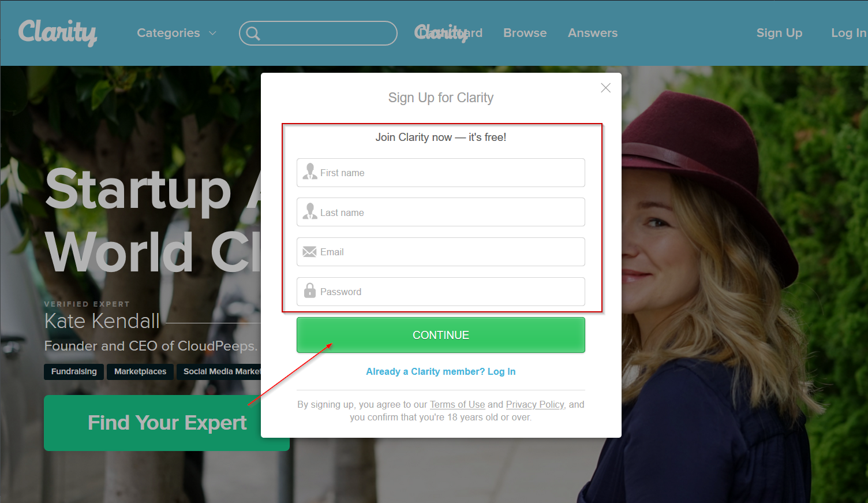Screen dimensions: 868x503
Task: Click Log In in the header
Action: pos(849,33)
